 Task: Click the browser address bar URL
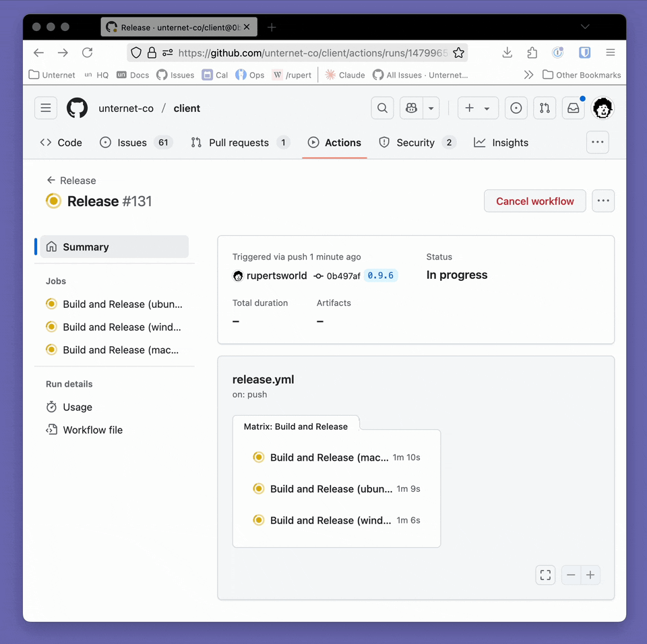pos(313,53)
